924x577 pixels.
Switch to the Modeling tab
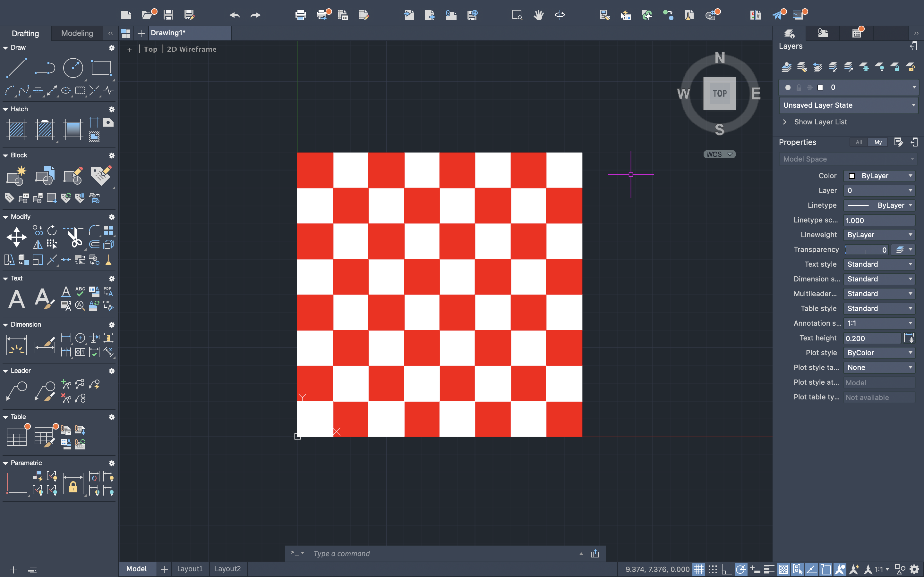click(77, 33)
